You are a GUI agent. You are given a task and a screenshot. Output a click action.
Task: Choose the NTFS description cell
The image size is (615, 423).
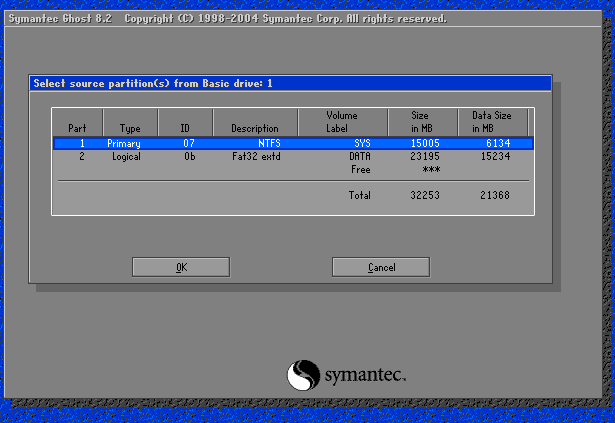pos(266,144)
